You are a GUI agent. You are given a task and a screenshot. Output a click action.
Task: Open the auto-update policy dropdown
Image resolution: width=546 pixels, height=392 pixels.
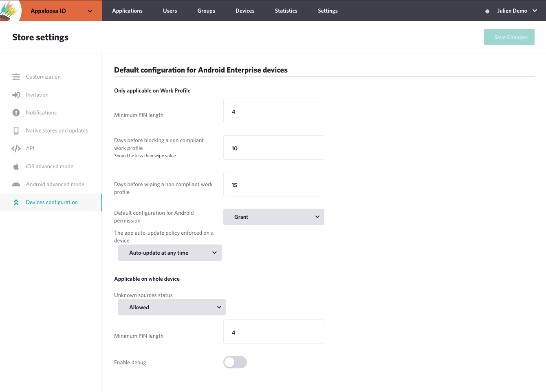point(170,253)
